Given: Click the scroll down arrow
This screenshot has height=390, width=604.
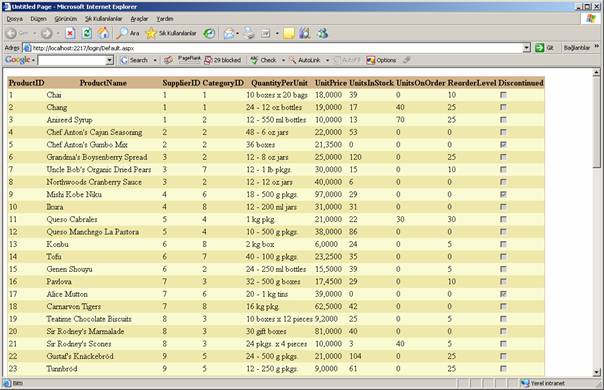Looking at the screenshot, I should point(597,372).
